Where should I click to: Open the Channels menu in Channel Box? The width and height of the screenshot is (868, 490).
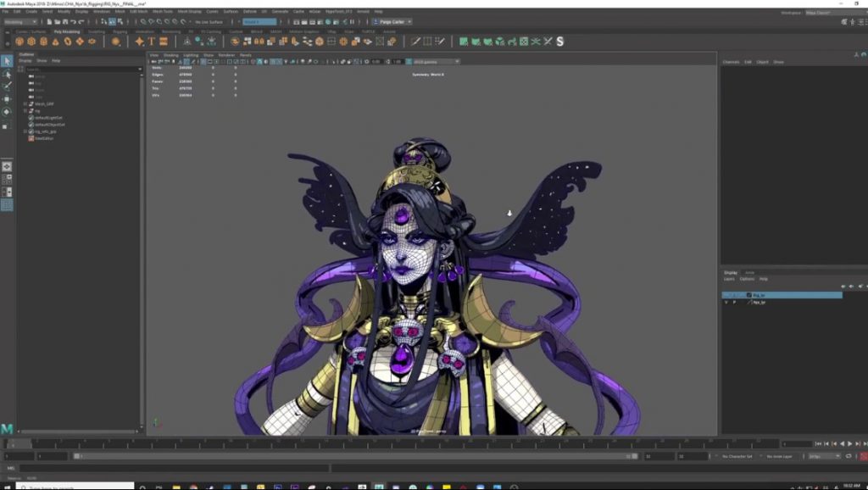[x=731, y=62]
